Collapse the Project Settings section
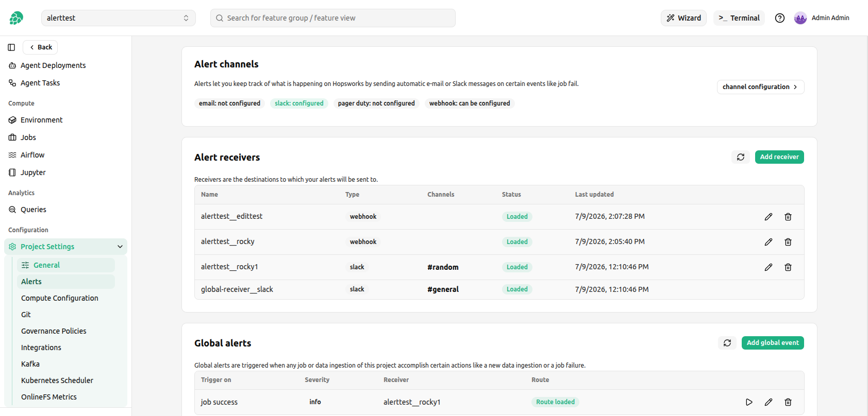The image size is (868, 416). [x=120, y=247]
